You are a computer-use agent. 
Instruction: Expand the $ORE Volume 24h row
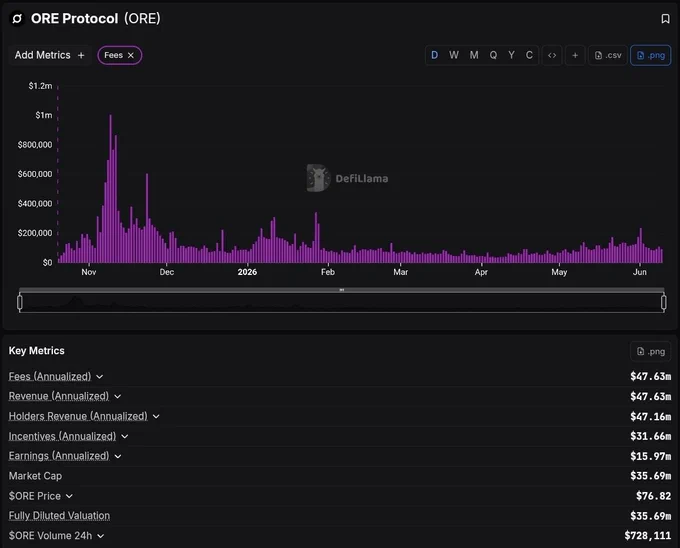tap(101, 536)
